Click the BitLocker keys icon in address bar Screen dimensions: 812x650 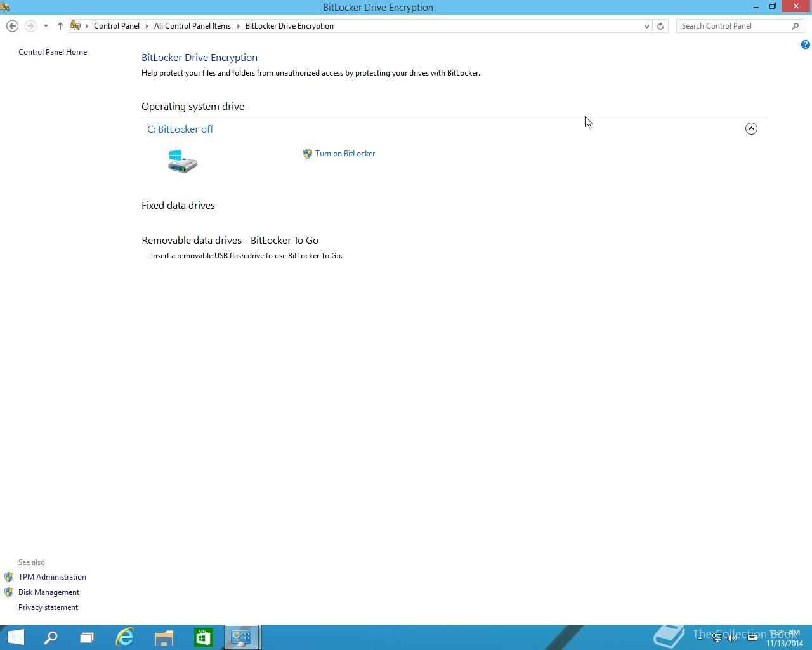(75, 26)
